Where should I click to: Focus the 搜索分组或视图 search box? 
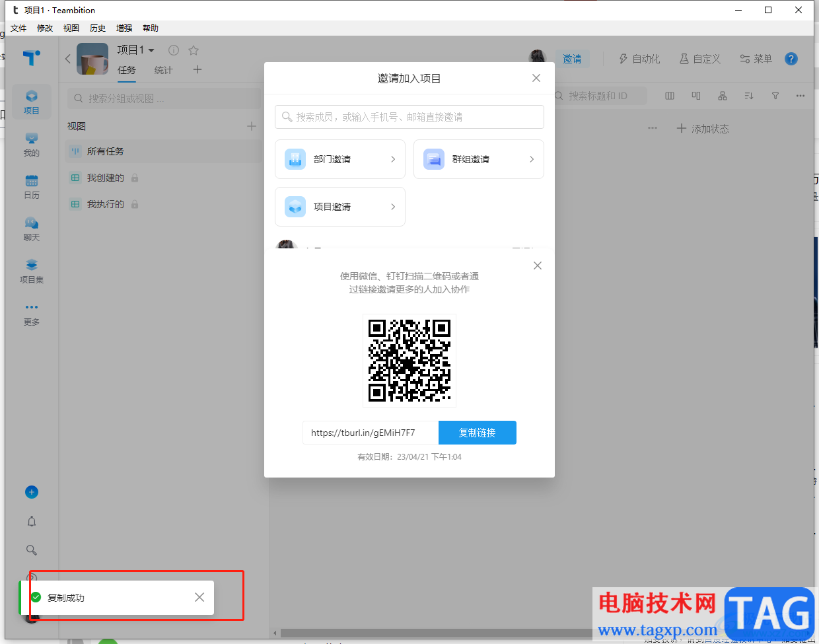(164, 98)
